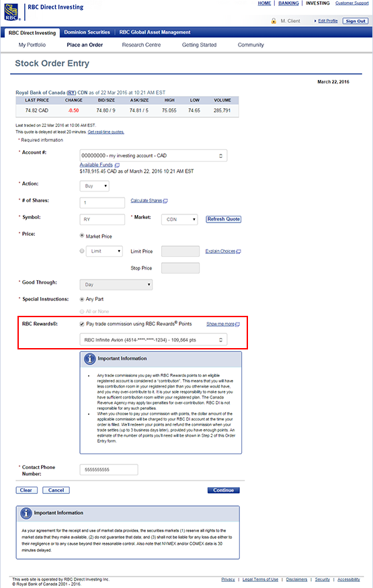Open the Account # dropdown
The width and height of the screenshot is (373, 588).
pos(153,156)
